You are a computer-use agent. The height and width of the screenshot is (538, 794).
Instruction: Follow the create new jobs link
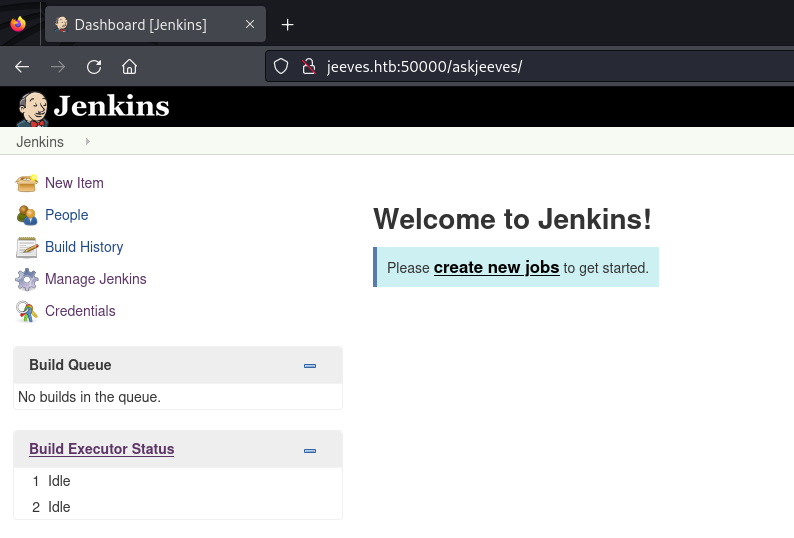[496, 267]
